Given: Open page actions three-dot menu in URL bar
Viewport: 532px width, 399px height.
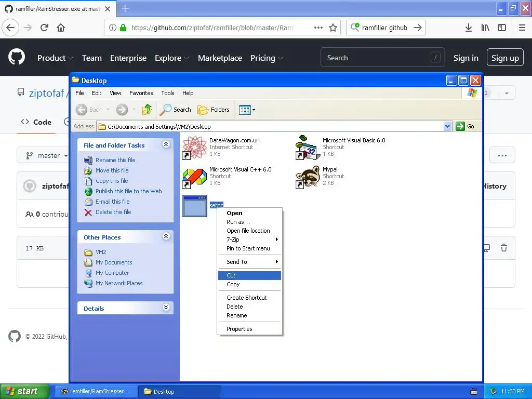Looking at the screenshot, I should [318, 28].
